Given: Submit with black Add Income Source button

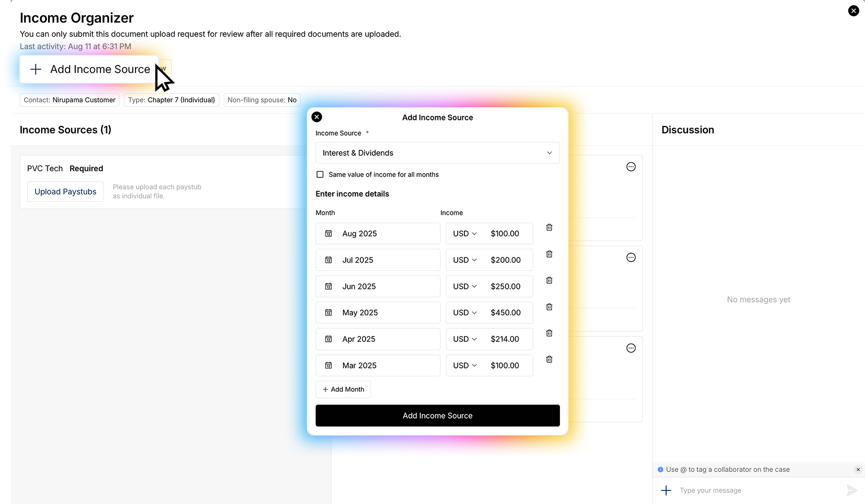Looking at the screenshot, I should (x=437, y=416).
